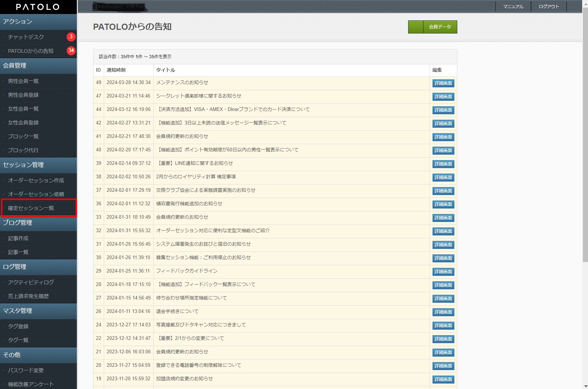The height and width of the screenshot is (389, 588).
Task: Open タグ一覧 in the sidebar
Action: point(38,340)
